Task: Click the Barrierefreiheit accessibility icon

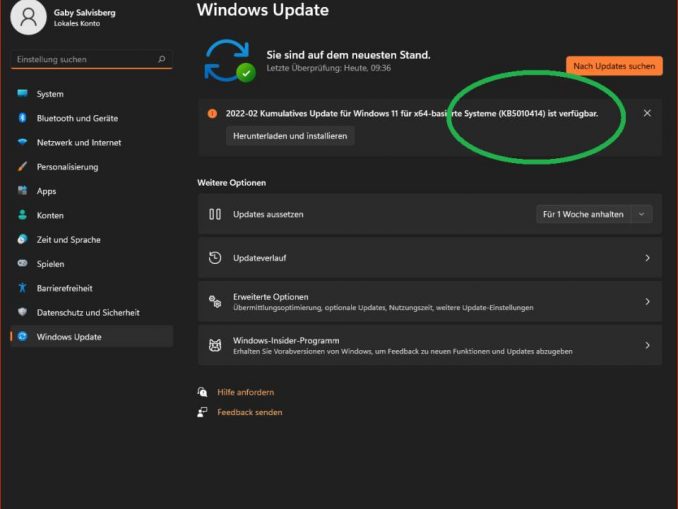Action: pos(22,288)
